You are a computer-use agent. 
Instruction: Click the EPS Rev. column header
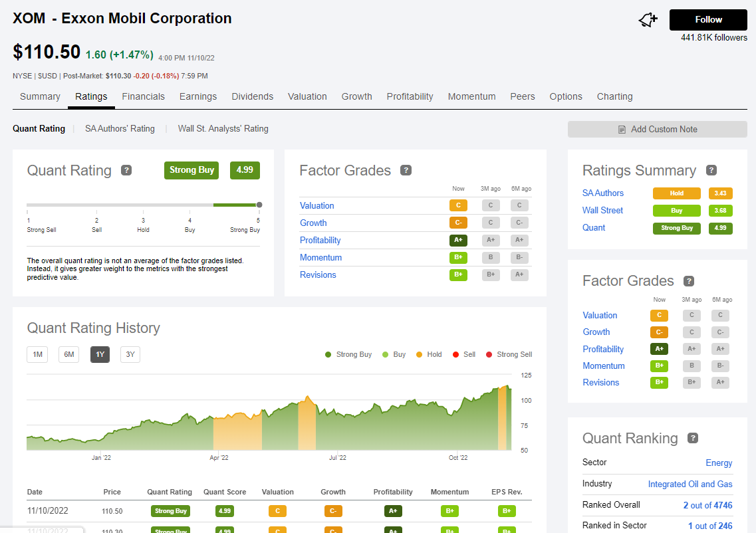pos(507,492)
